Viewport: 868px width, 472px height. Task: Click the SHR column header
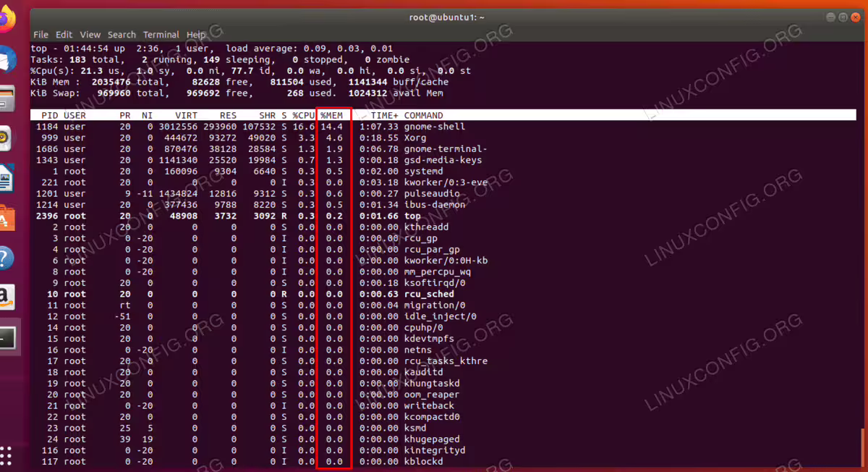click(268, 115)
